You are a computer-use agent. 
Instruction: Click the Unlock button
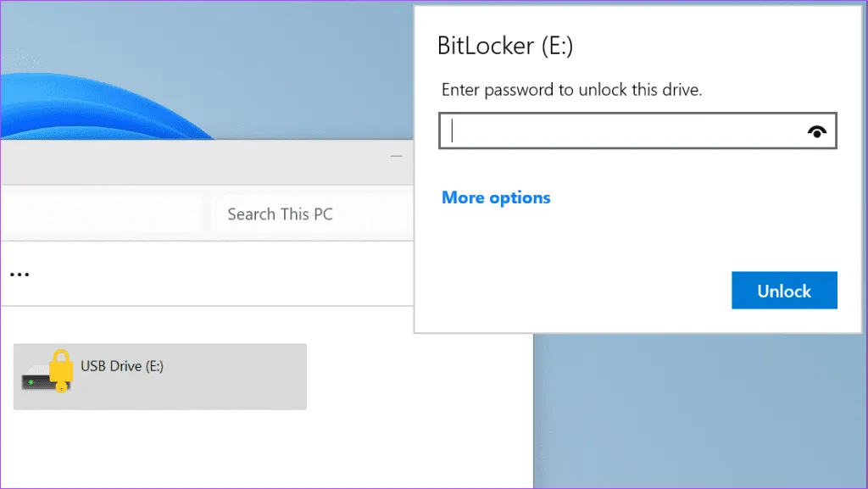(784, 291)
